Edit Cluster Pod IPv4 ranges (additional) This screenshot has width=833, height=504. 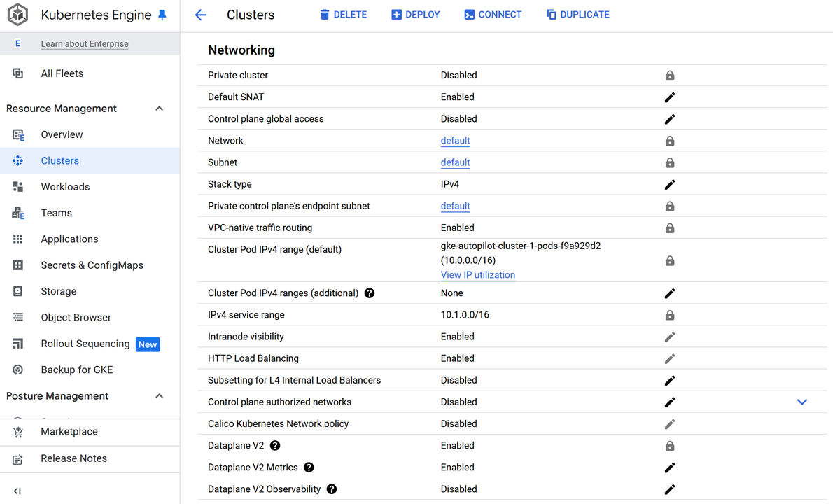pos(670,293)
